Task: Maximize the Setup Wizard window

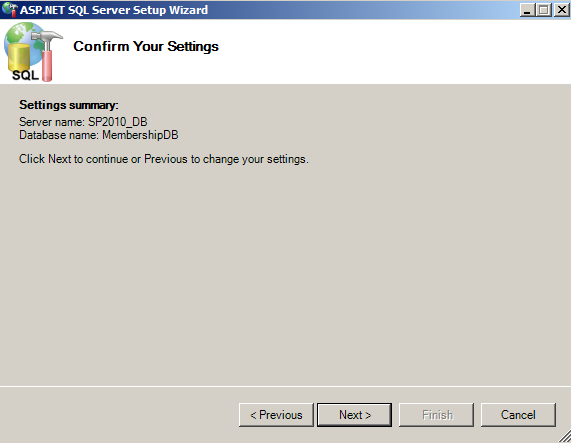Action: (x=544, y=10)
